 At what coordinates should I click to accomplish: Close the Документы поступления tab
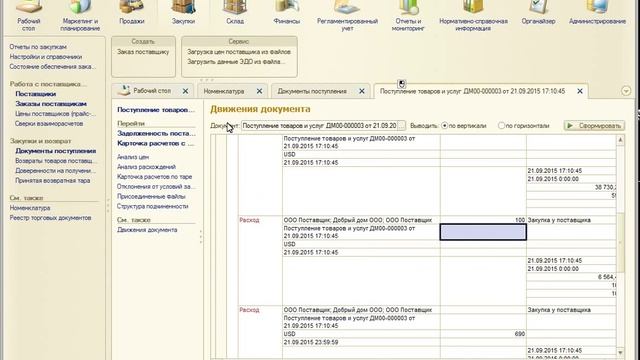(362, 91)
